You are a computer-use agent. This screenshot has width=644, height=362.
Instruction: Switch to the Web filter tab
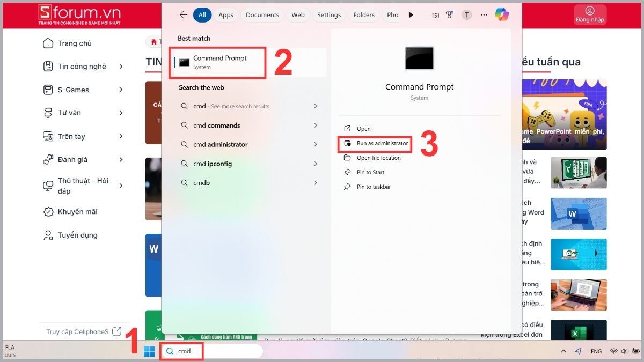[x=298, y=15]
